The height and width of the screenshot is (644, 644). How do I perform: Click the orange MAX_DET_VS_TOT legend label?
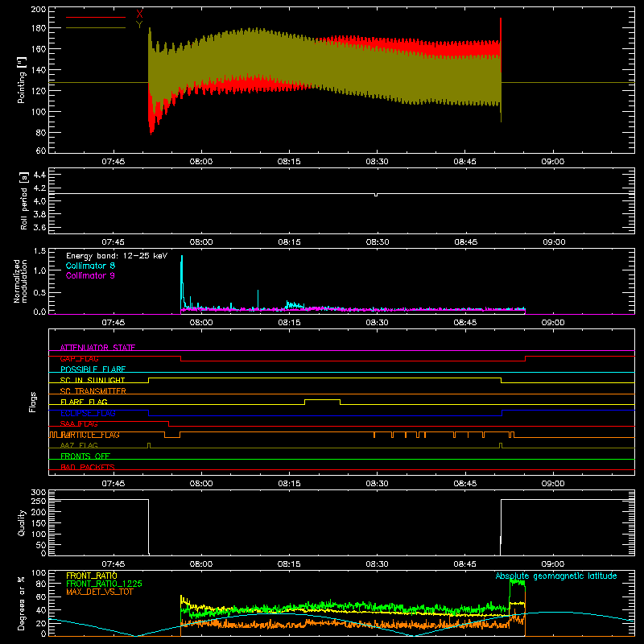[100, 592]
